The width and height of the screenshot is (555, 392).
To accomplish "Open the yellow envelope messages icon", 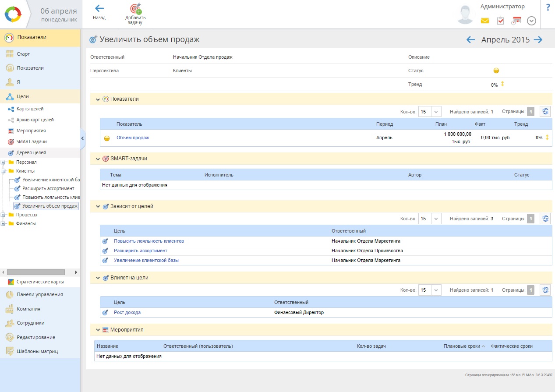I will 484,21.
